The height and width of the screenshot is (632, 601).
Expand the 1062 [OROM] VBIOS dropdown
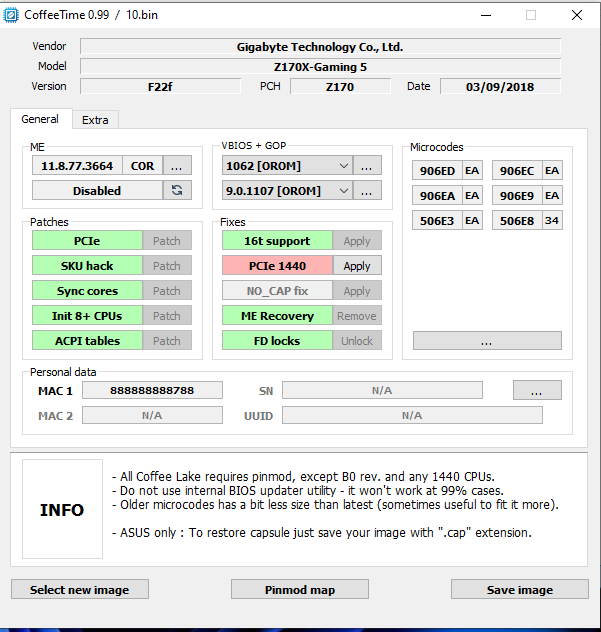point(287,166)
